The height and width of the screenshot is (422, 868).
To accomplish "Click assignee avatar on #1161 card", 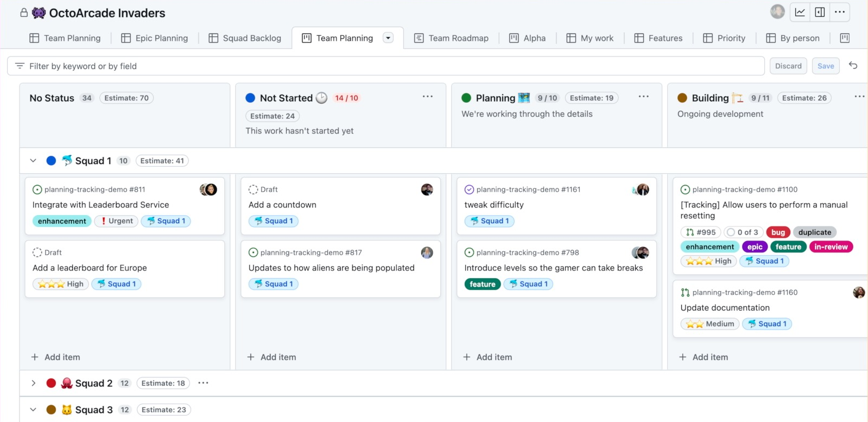I will (x=641, y=190).
